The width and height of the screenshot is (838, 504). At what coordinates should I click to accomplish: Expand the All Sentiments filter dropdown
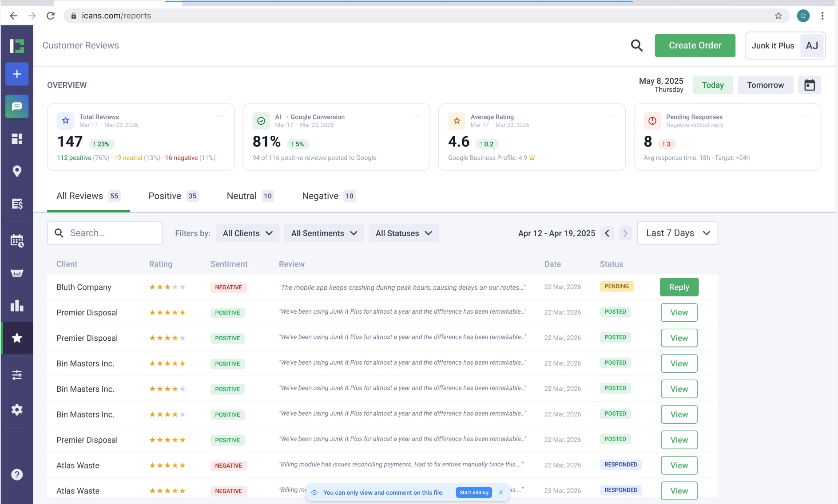(x=324, y=233)
